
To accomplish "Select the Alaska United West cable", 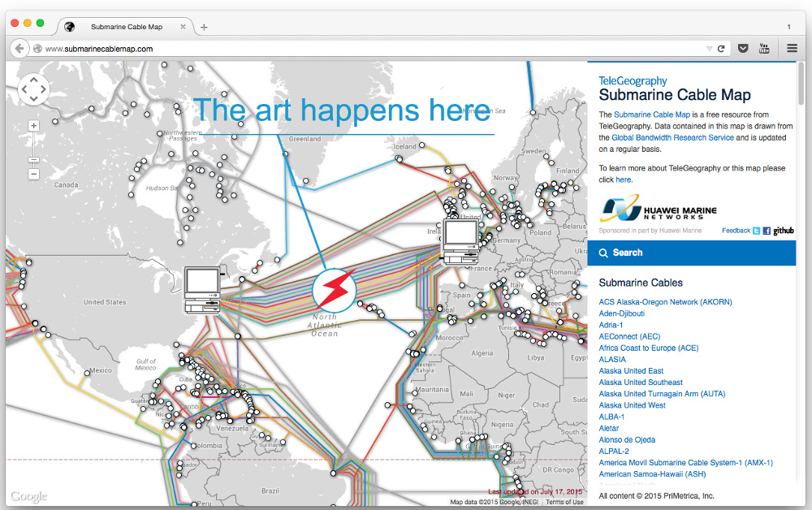I will 632,405.
